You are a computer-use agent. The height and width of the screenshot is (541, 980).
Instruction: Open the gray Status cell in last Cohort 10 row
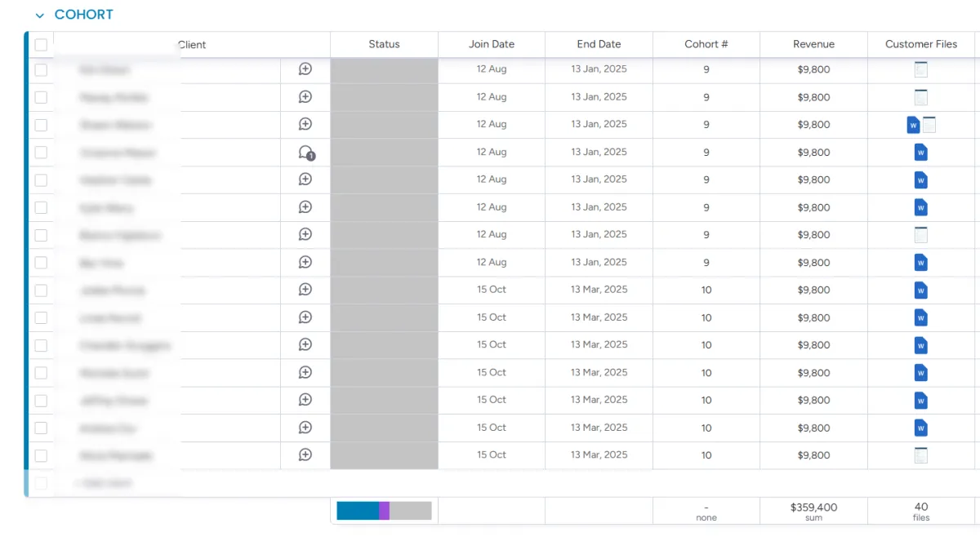click(x=384, y=455)
